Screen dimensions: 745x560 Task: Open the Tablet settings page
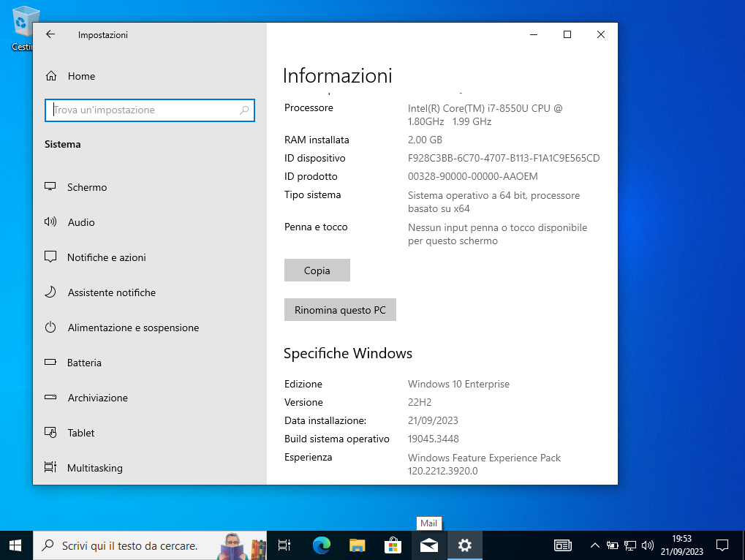click(150, 434)
